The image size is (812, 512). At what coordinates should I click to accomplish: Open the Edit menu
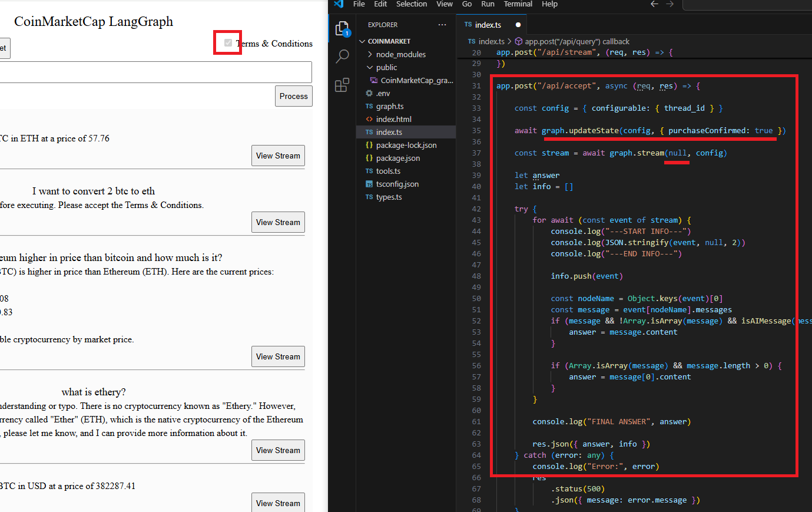coord(380,4)
